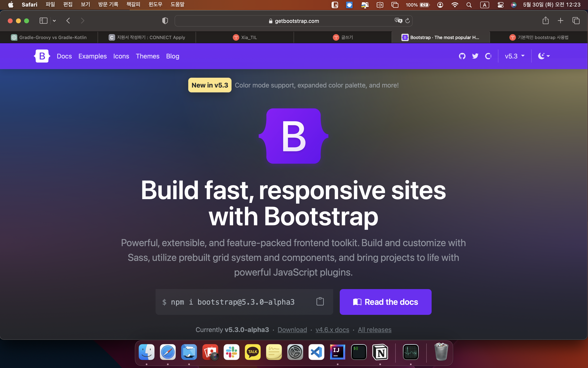Open a new tab with the plus icon

pos(560,21)
